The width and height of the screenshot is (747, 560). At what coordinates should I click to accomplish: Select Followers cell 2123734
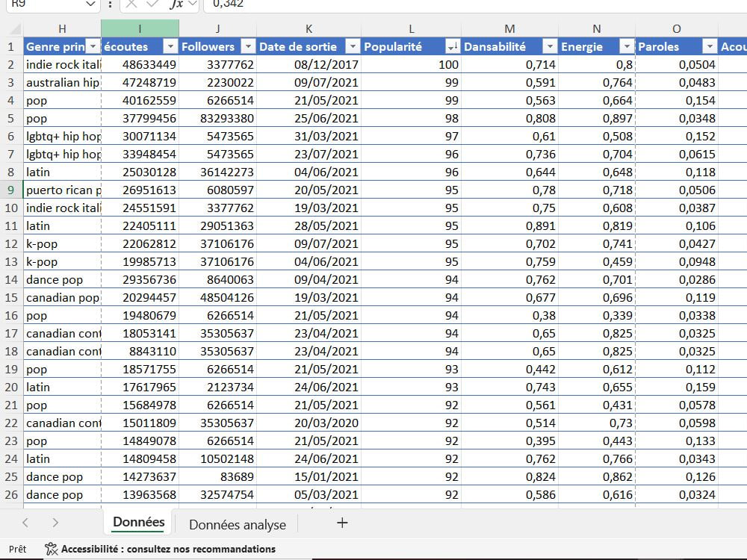(x=217, y=387)
